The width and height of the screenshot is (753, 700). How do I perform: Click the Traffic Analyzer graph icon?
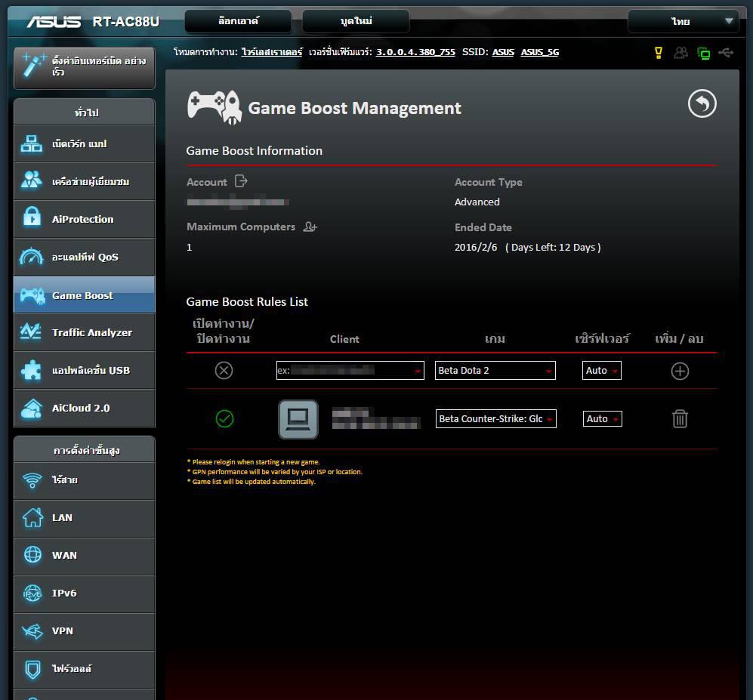31,331
